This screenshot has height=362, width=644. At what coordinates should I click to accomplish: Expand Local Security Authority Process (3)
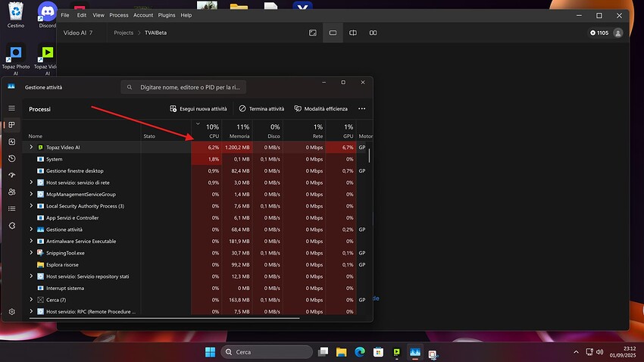point(31,206)
